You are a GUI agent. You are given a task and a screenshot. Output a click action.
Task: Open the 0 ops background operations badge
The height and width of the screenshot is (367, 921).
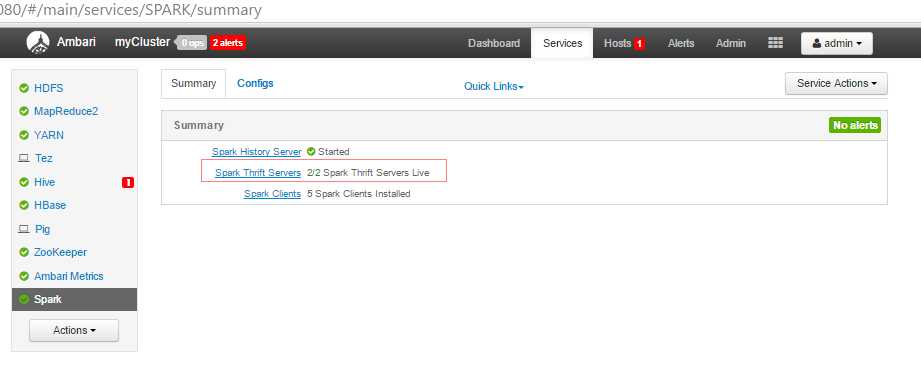(x=192, y=43)
